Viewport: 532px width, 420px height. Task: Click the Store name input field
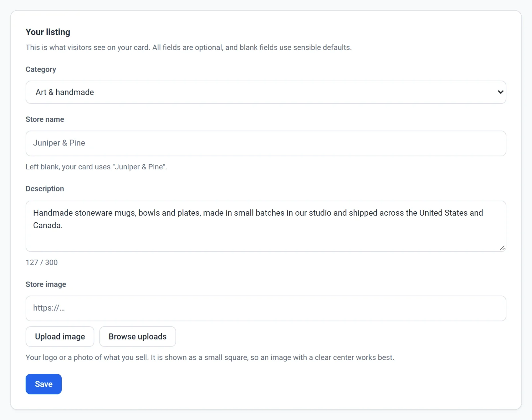266,143
